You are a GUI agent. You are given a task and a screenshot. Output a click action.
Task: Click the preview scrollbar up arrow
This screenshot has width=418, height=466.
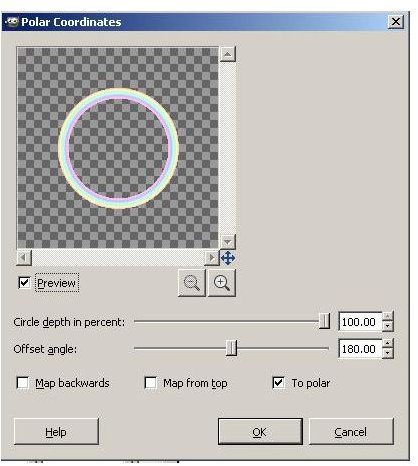228,54
